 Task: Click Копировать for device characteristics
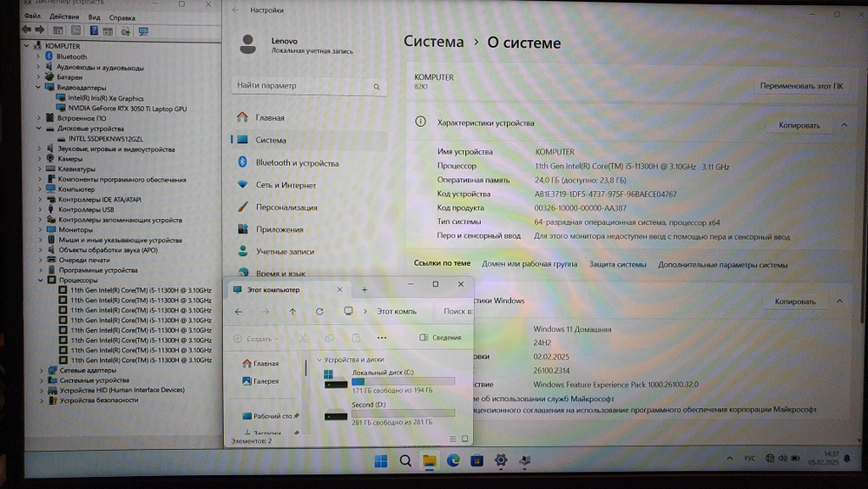pos(799,126)
